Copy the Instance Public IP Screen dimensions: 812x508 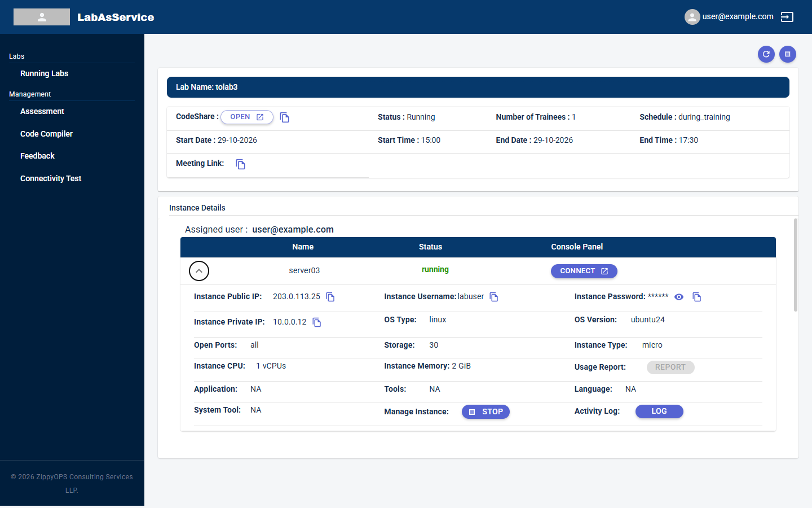point(330,297)
